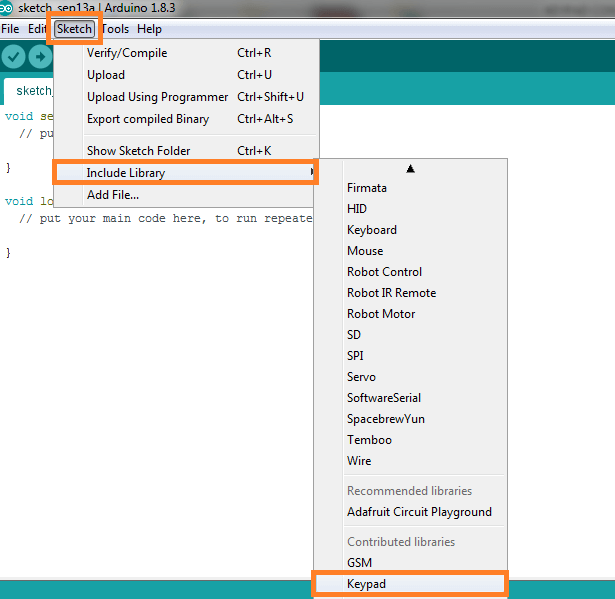Click the 'void se' setup function line
Viewport: 615px width, 599px height.
click(x=29, y=117)
